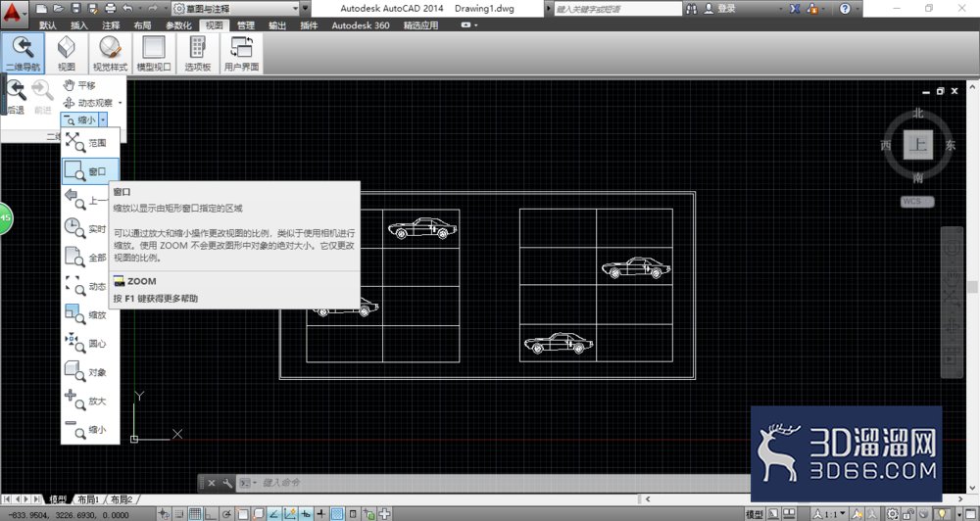Click the 二维导航 panel button

tap(24, 53)
